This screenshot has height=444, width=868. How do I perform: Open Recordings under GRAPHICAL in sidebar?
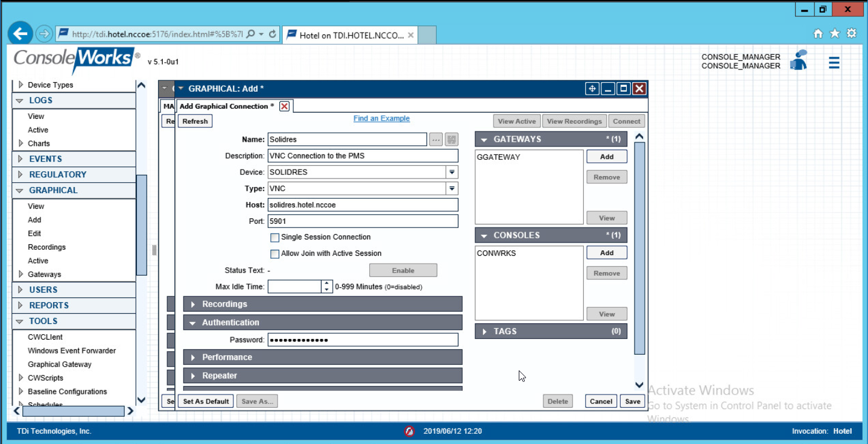pyautogui.click(x=46, y=247)
